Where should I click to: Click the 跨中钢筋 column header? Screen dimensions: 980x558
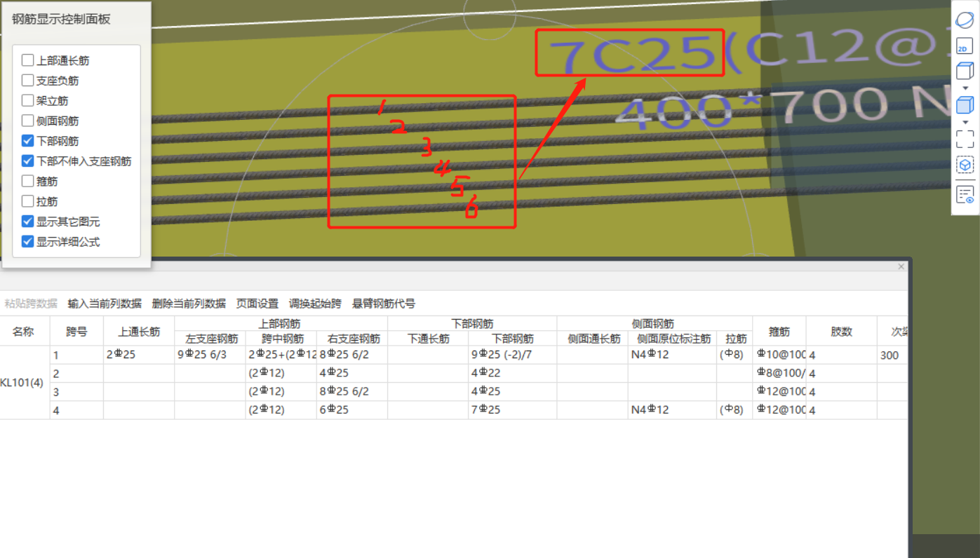(281, 339)
